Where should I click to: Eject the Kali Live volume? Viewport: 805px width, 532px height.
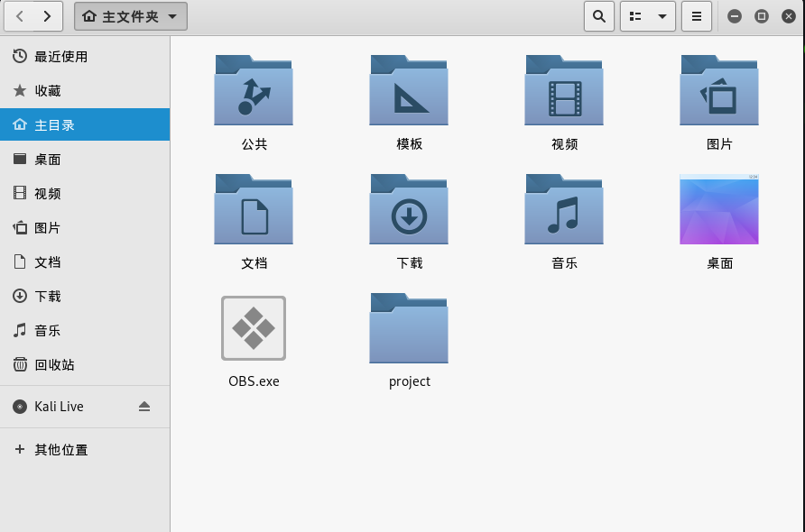point(144,407)
